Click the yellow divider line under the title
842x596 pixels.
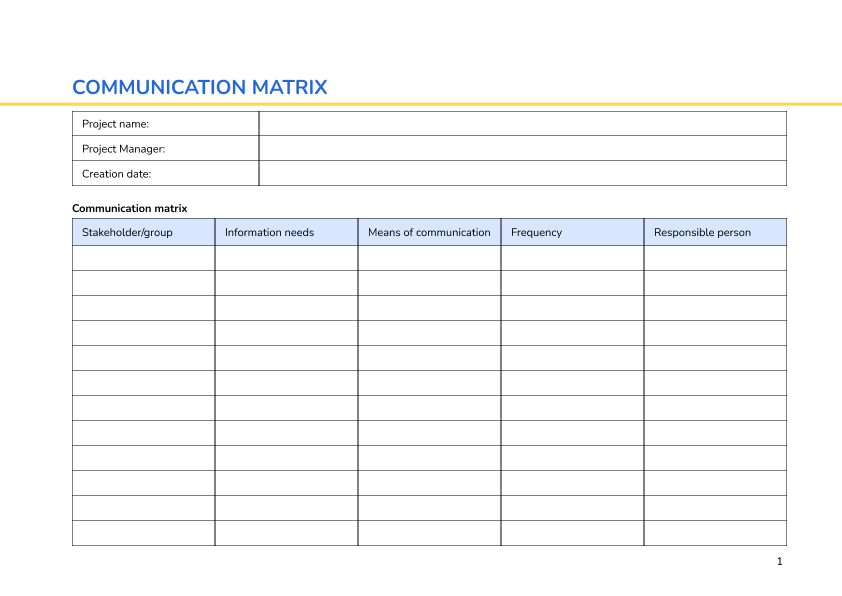click(x=421, y=103)
